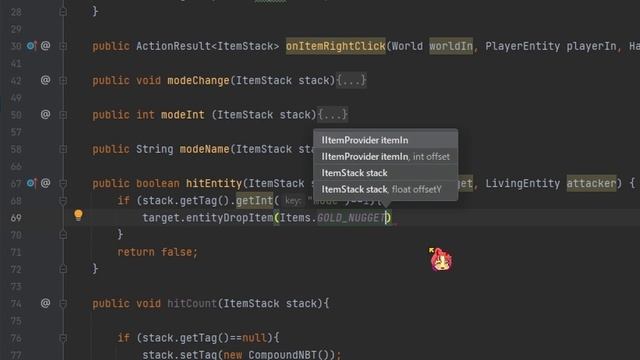
Task: Expand the folded modeChange method fold marker
Action: point(63,80)
